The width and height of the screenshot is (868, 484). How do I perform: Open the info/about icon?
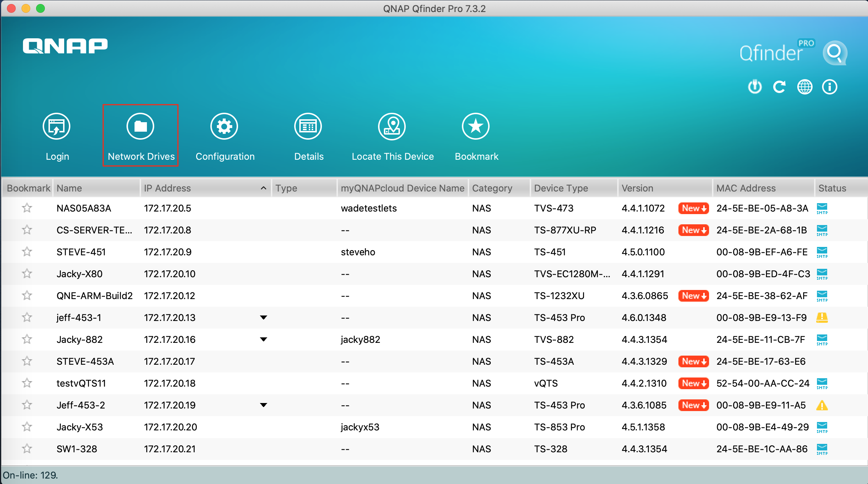[x=829, y=87]
